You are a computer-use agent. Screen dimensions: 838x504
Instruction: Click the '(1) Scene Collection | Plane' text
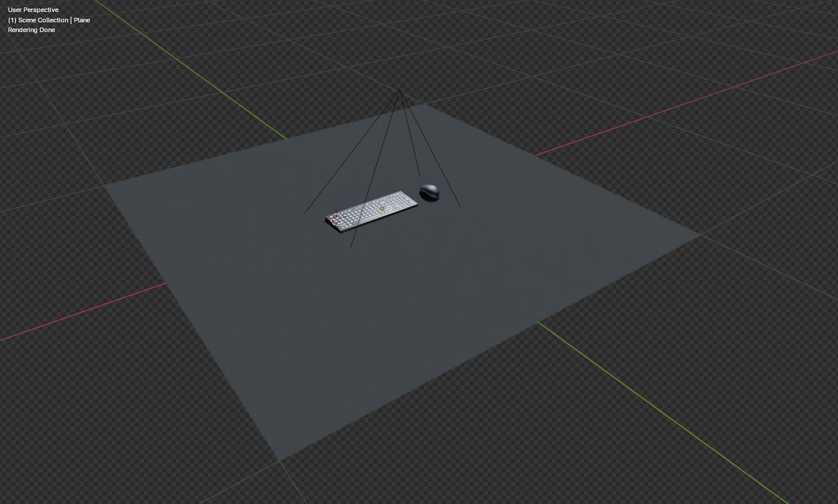click(49, 20)
